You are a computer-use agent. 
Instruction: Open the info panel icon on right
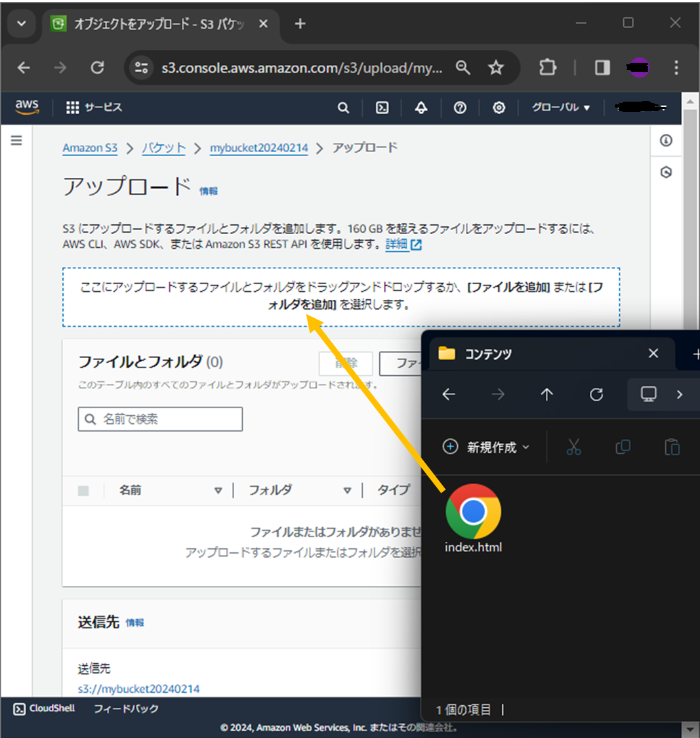pos(666,140)
